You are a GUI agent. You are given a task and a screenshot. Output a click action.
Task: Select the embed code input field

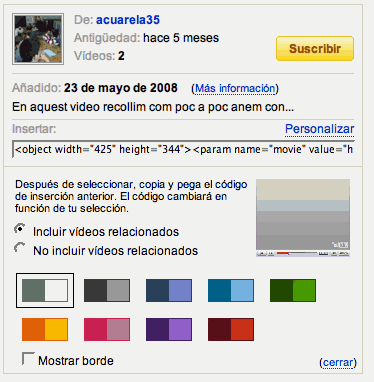pos(183,149)
